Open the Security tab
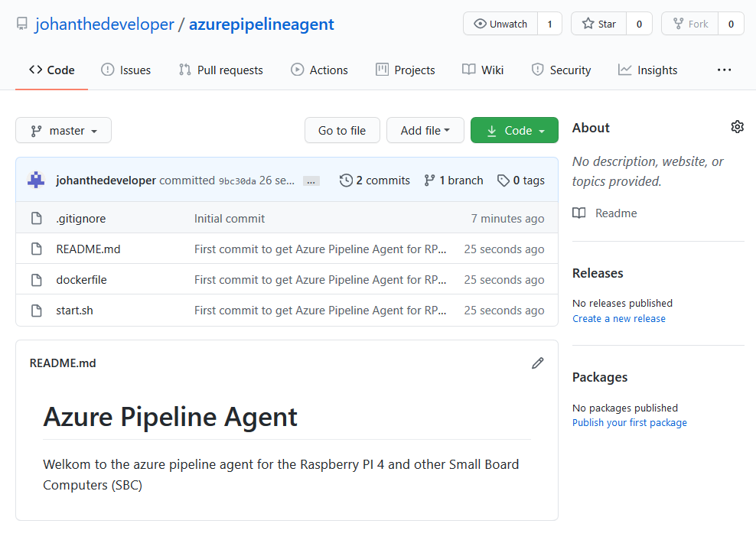This screenshot has height=540, width=756. coord(561,70)
